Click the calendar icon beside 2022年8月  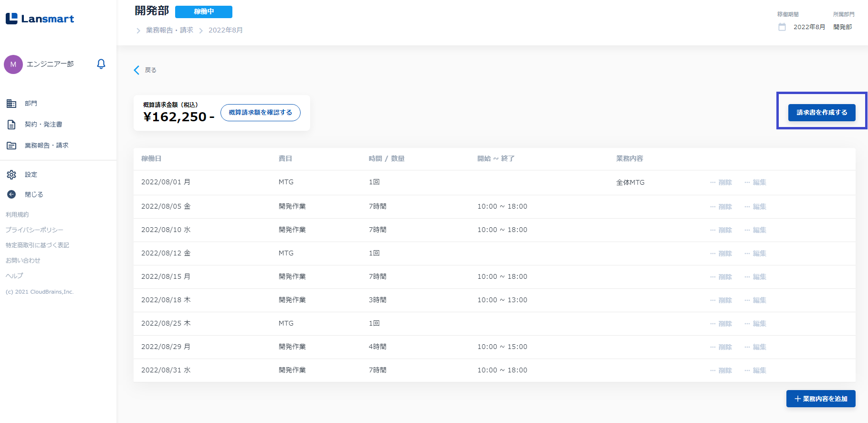(782, 27)
